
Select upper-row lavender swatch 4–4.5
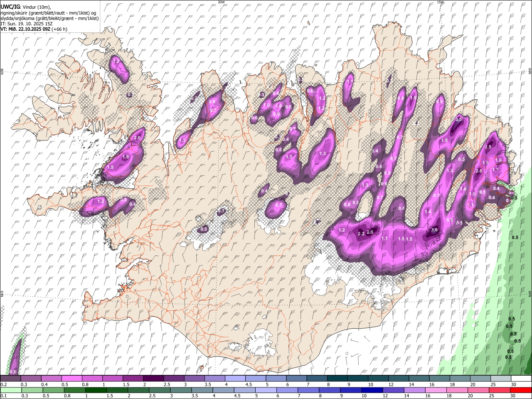pos(235,379)
